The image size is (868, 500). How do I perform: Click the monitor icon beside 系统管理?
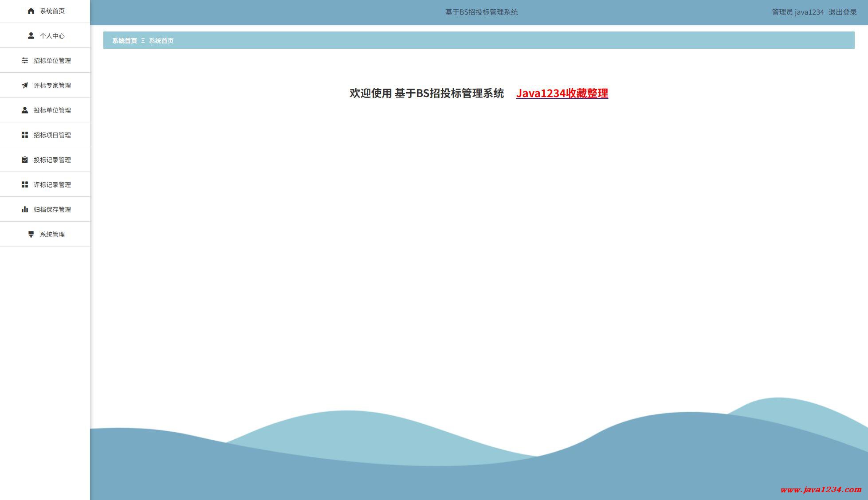[31, 234]
